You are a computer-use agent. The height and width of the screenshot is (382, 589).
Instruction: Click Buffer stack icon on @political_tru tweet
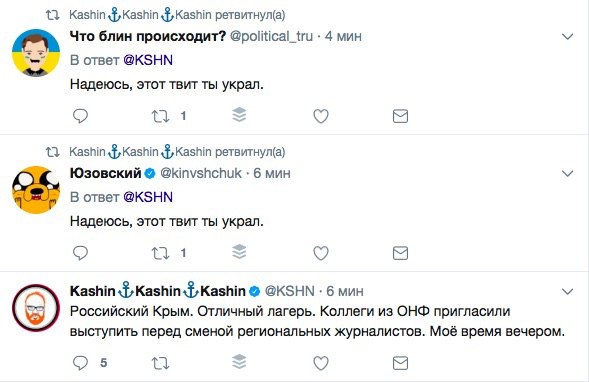pos(239,115)
